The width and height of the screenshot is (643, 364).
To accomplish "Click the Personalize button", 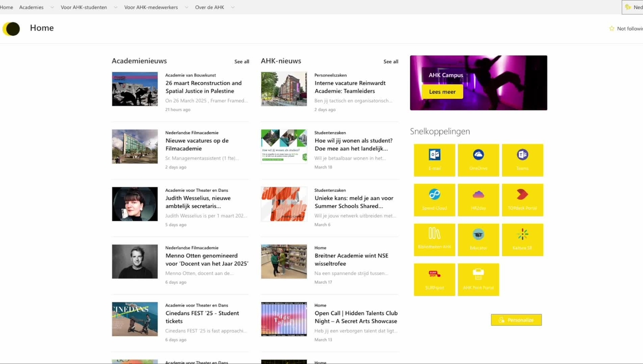I will click(x=516, y=320).
